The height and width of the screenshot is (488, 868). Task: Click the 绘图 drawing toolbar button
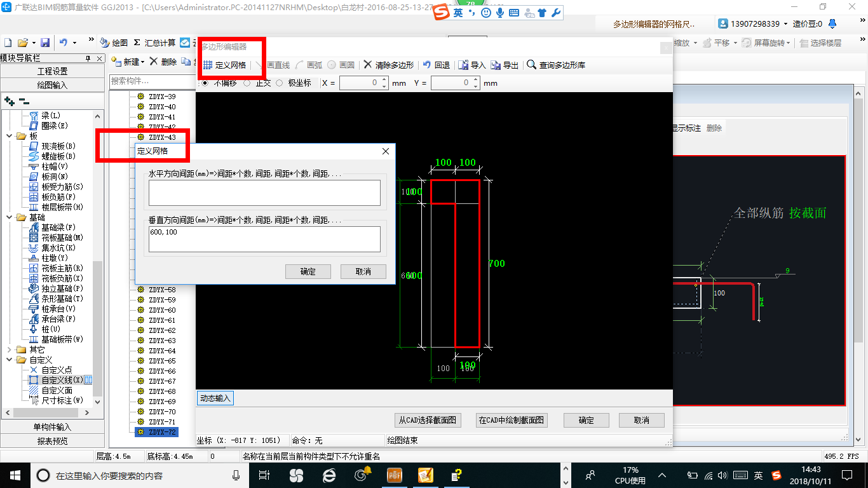114,43
